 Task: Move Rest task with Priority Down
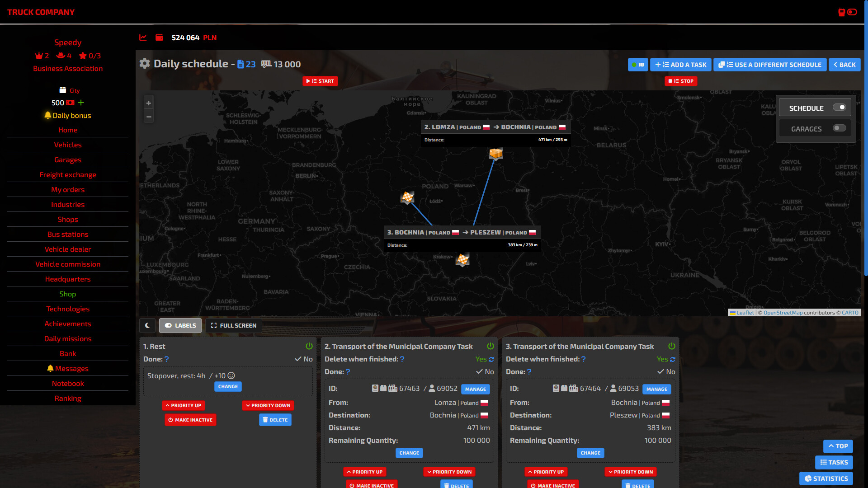(268, 405)
